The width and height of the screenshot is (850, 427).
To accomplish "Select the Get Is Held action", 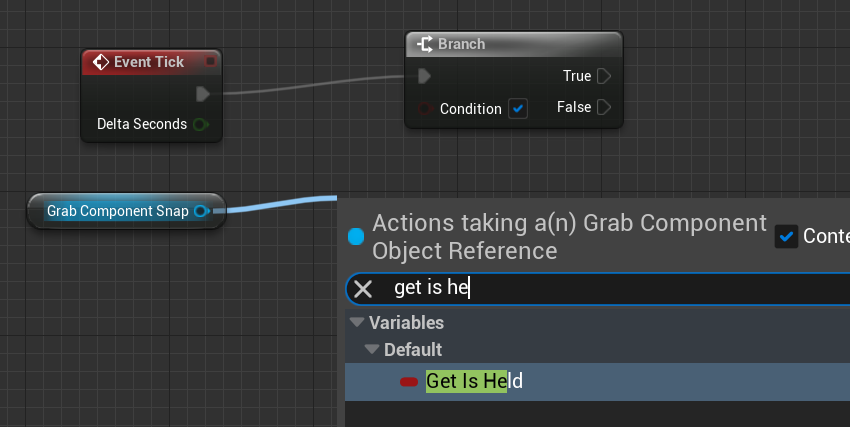I will (474, 381).
